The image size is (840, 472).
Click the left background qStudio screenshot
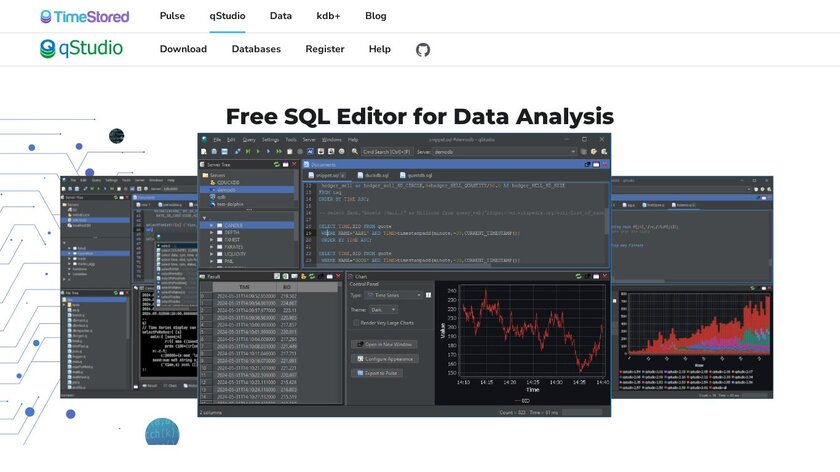coord(129,287)
